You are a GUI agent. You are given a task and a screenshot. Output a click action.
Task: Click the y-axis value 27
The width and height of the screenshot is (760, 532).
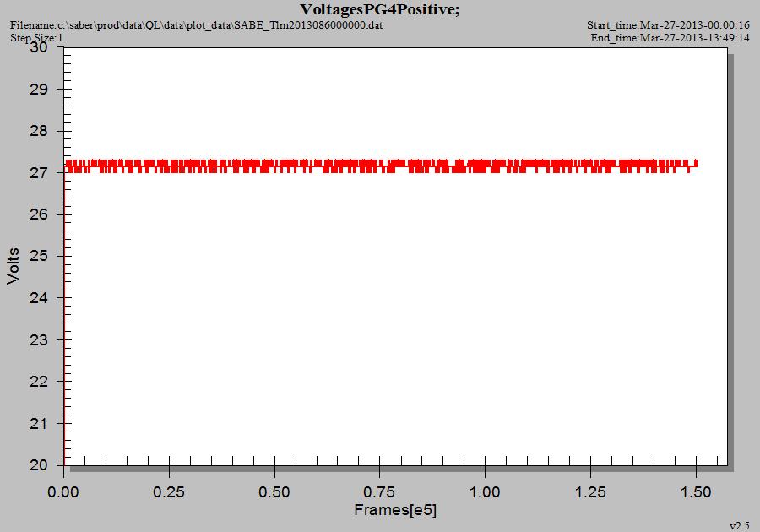(x=39, y=172)
